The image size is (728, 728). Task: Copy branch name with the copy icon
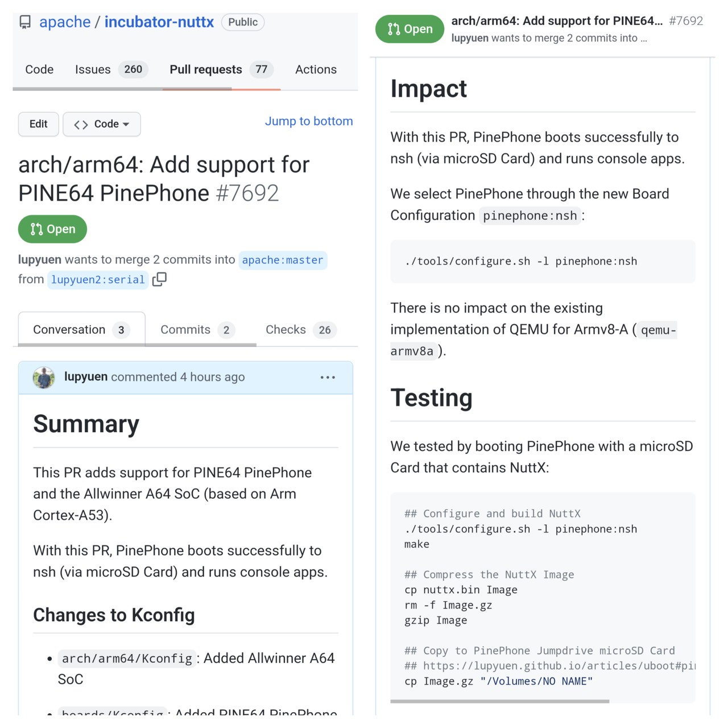pyautogui.click(x=159, y=279)
